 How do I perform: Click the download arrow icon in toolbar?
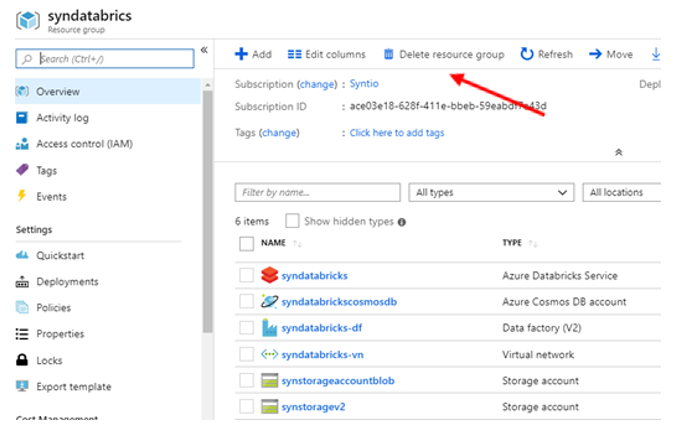click(x=656, y=54)
